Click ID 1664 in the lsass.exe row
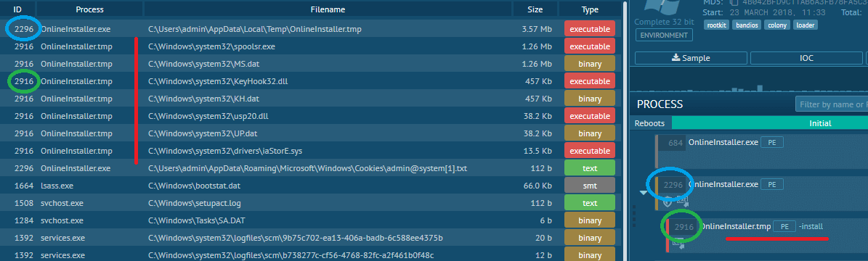This screenshot has width=868, height=261. pos(25,186)
